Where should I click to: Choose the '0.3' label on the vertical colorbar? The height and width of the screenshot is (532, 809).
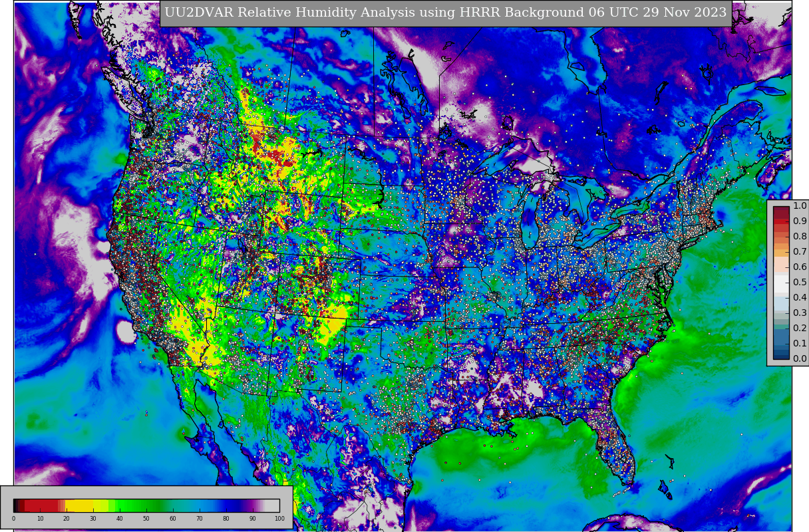pos(800,313)
